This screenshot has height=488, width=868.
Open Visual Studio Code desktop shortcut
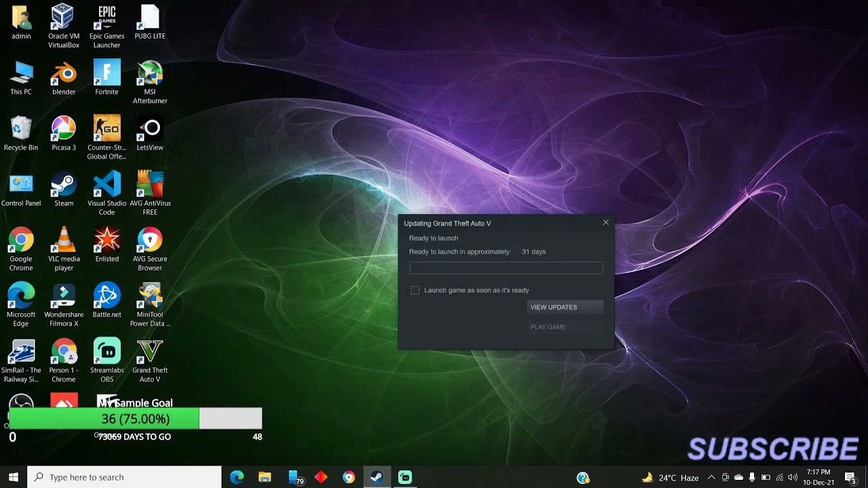(x=106, y=193)
